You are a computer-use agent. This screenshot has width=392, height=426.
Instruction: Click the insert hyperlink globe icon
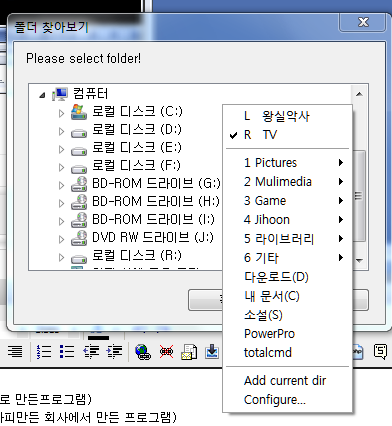pyautogui.click(x=143, y=352)
